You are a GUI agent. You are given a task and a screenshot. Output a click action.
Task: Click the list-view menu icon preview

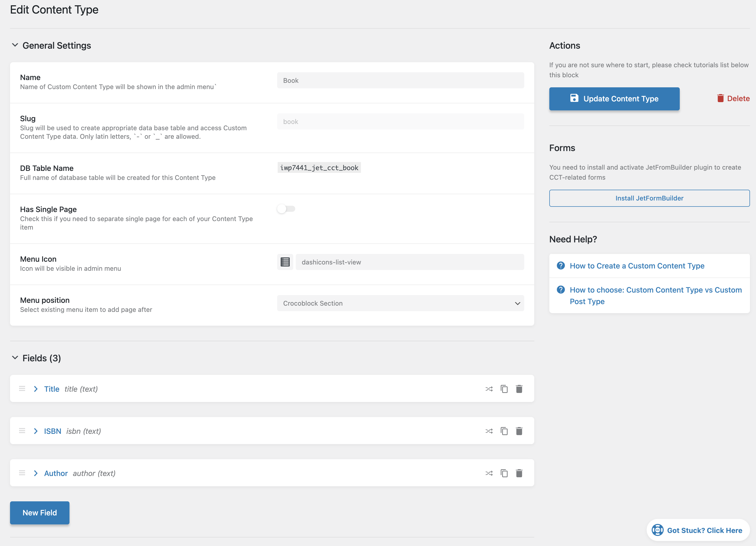tap(285, 262)
